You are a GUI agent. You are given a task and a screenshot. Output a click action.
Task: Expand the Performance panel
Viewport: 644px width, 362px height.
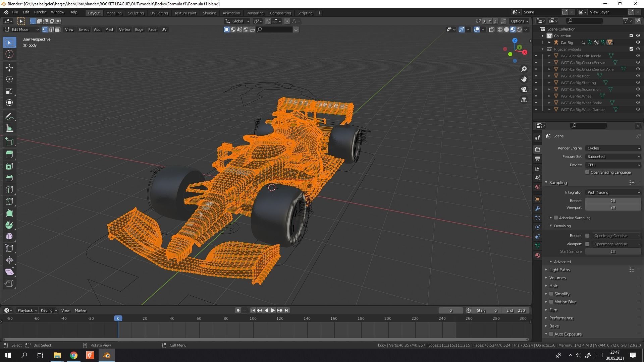(561, 318)
